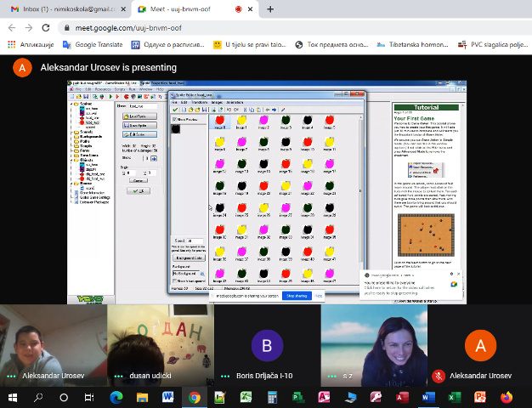Viewport: 532px width, 408px height.
Task: Dismiss the Meet notification with its X
Action: click(459, 274)
